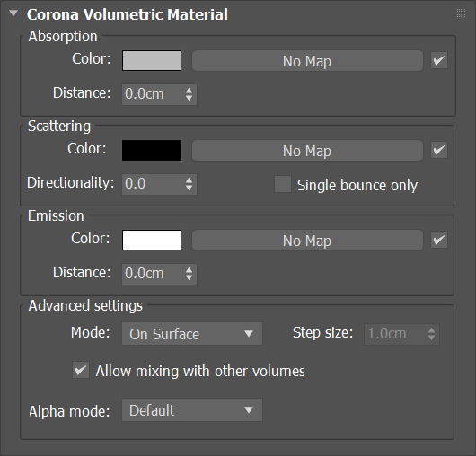
Task: Open the black Scattering color swatch
Action: (152, 150)
